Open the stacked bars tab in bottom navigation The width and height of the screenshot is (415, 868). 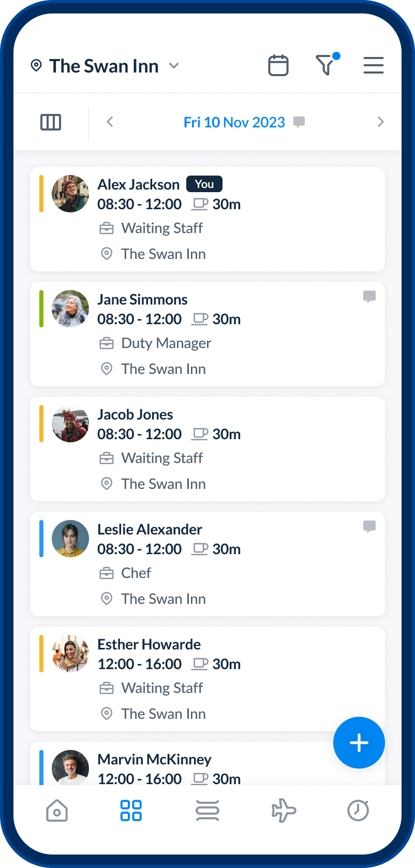(x=207, y=811)
